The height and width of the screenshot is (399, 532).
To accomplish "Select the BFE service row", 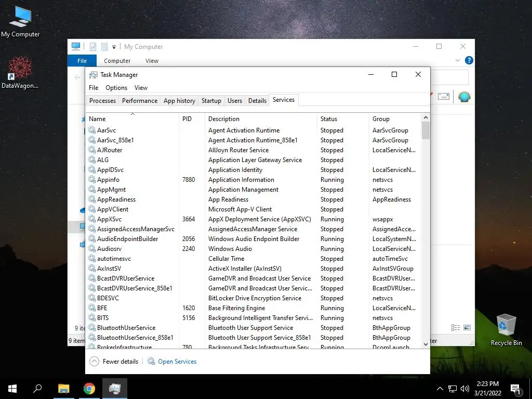I will 253,308.
